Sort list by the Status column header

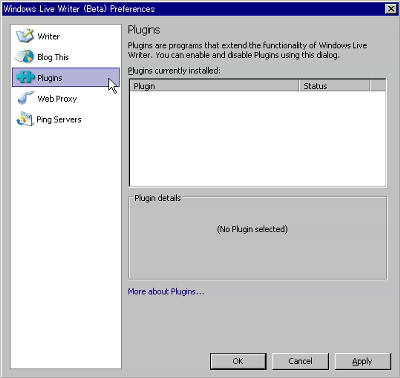[x=335, y=86]
